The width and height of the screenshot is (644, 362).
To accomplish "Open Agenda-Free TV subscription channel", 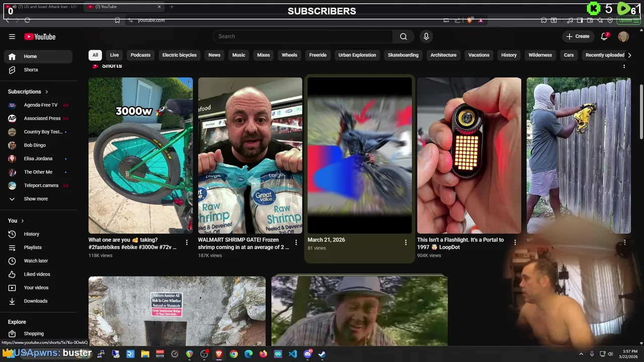I will (38, 105).
